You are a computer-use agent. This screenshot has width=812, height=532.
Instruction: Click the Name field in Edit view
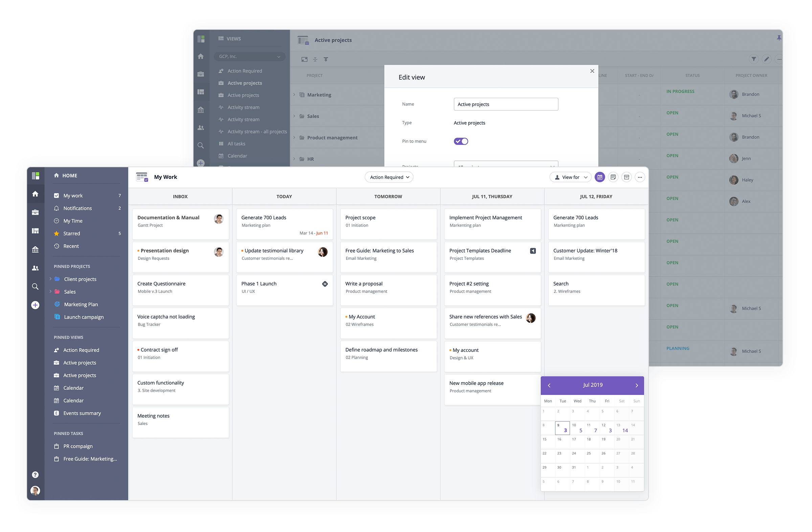coord(506,104)
